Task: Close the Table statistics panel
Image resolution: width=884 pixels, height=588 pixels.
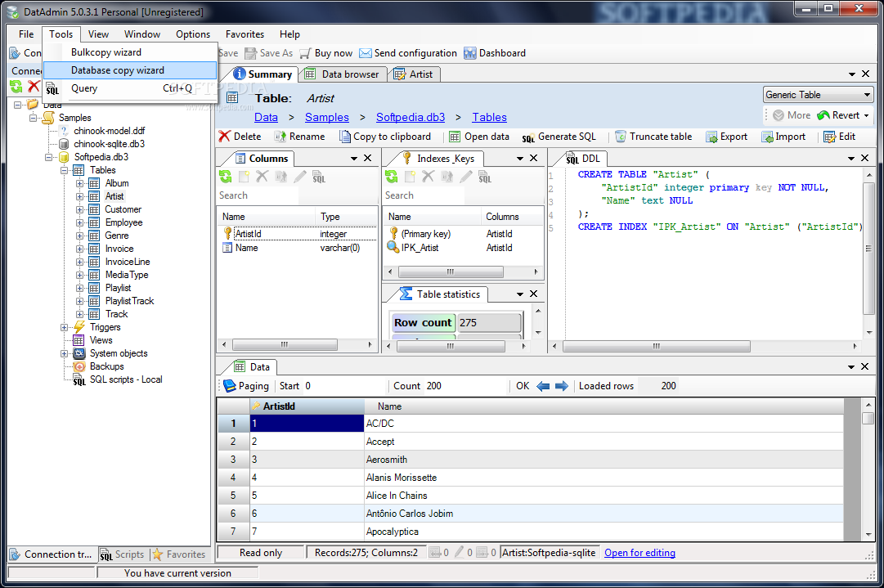Action: point(534,294)
